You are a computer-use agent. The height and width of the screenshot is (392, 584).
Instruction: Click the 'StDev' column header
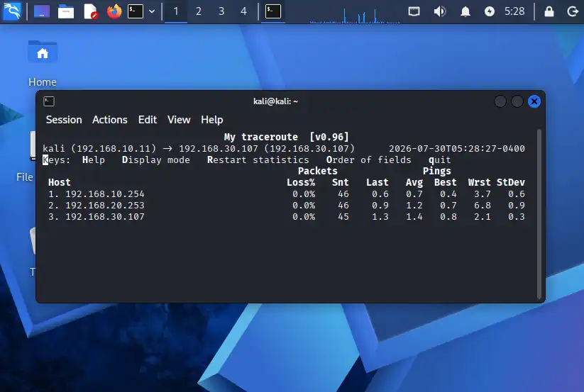tap(511, 183)
